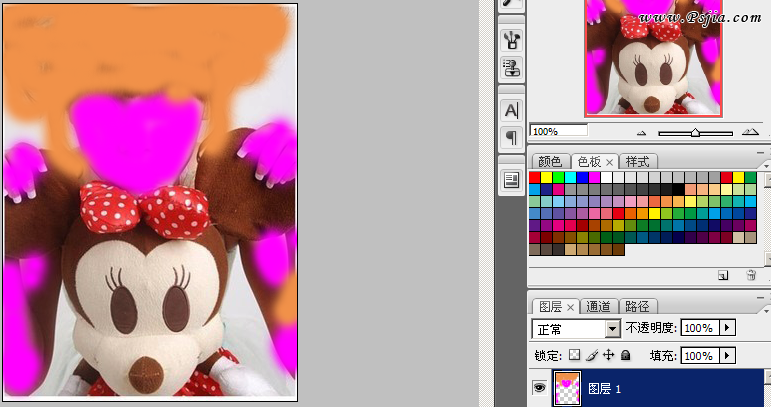Switch to the 样式 tab
Image resolution: width=771 pixels, height=407 pixels.
(x=638, y=161)
